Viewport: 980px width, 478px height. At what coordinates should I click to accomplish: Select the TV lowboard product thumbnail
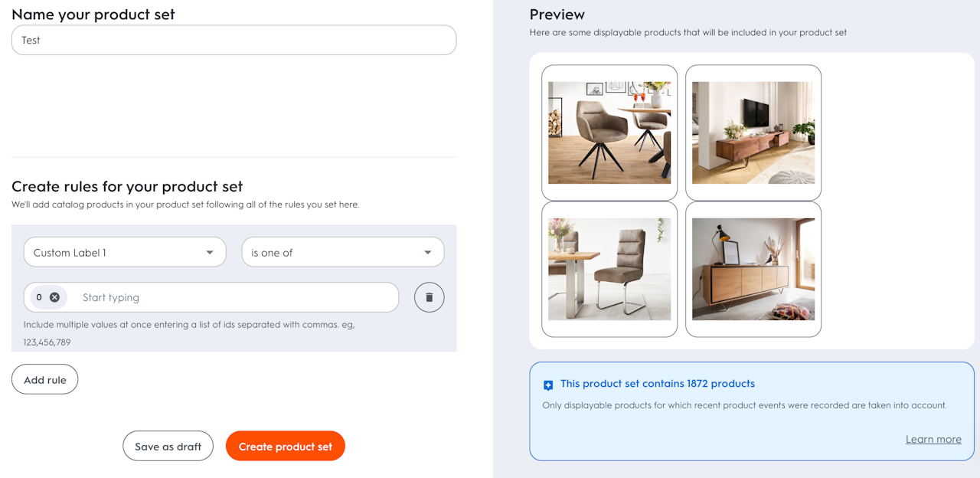pos(753,133)
